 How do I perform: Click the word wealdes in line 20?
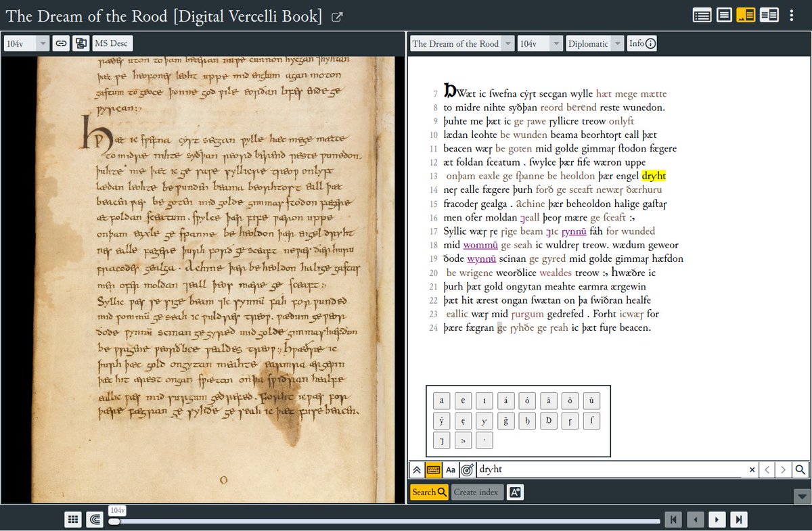pos(556,273)
